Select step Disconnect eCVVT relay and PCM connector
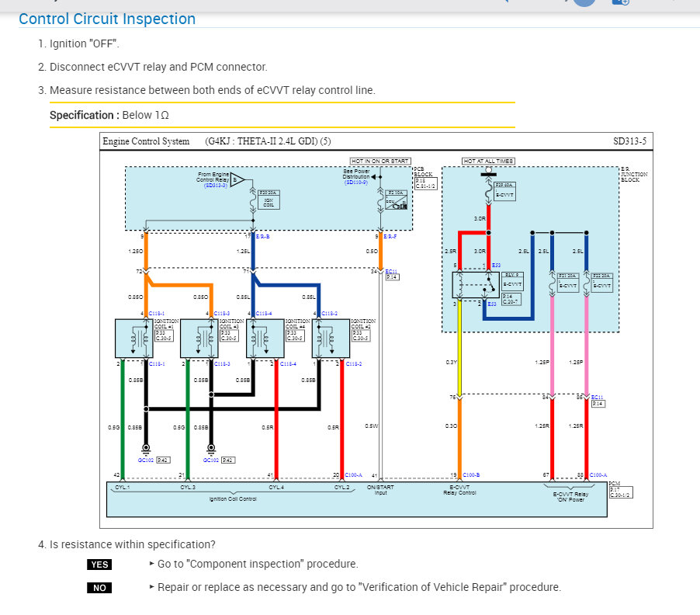 pos(158,67)
